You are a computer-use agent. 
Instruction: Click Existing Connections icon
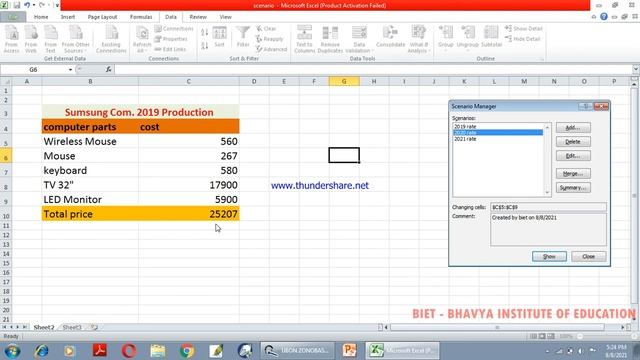point(111,39)
